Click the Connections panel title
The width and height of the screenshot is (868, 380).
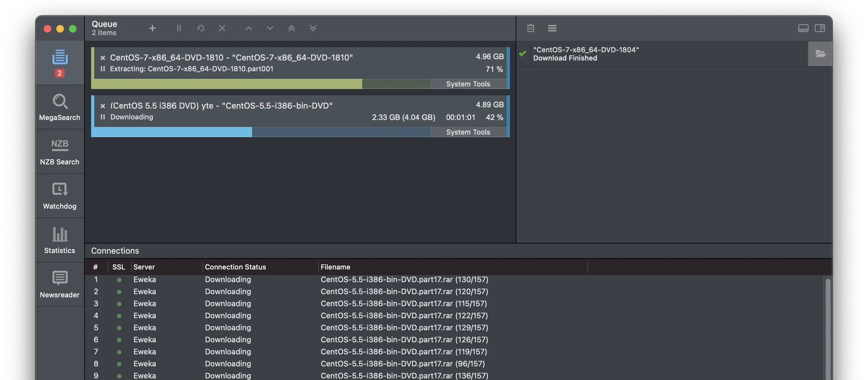(x=115, y=251)
